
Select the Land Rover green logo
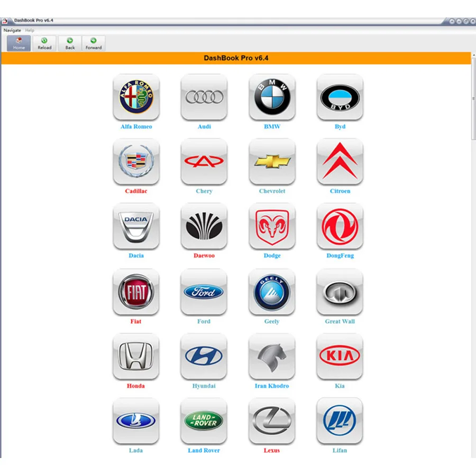(x=204, y=421)
